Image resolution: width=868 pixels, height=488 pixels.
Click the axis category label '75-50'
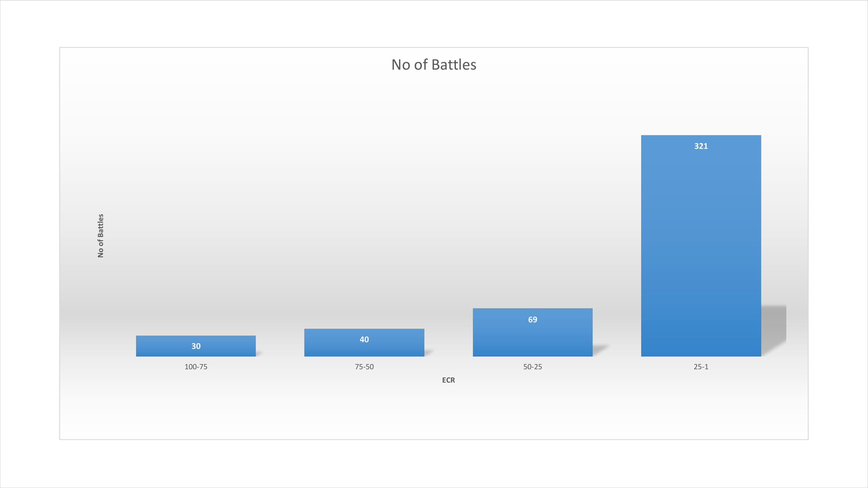click(364, 367)
